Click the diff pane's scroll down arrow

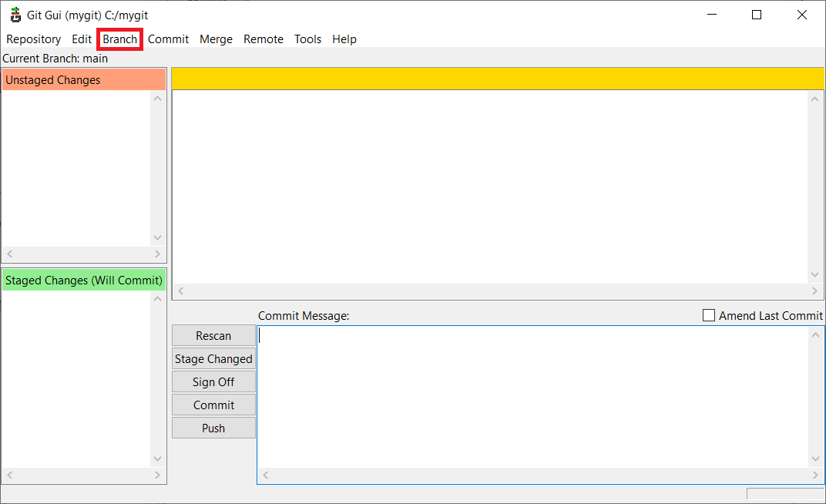click(x=815, y=276)
